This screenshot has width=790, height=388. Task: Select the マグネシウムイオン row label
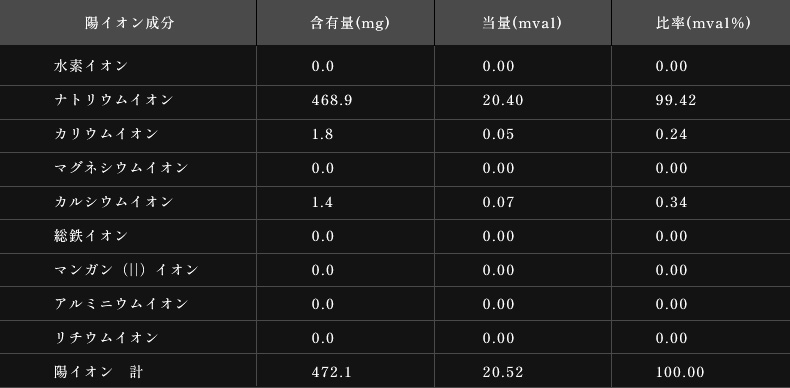(121, 168)
